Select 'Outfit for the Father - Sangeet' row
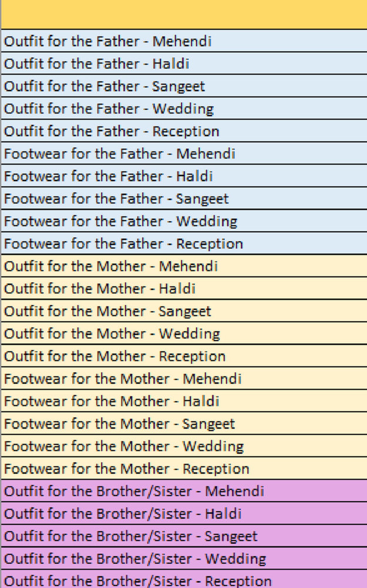 pyautogui.click(x=184, y=86)
